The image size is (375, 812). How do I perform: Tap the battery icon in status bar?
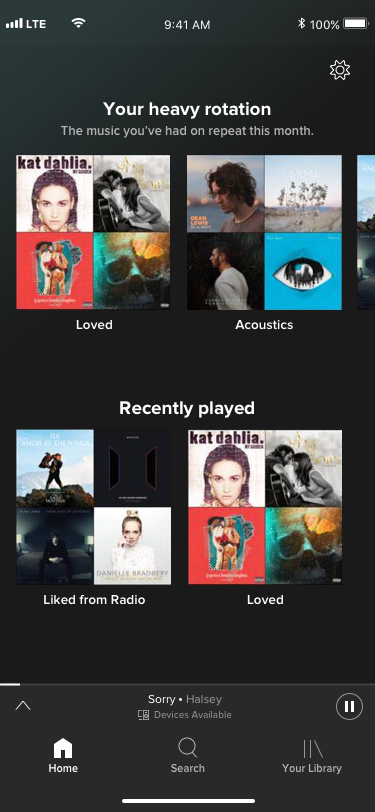[x=355, y=23]
